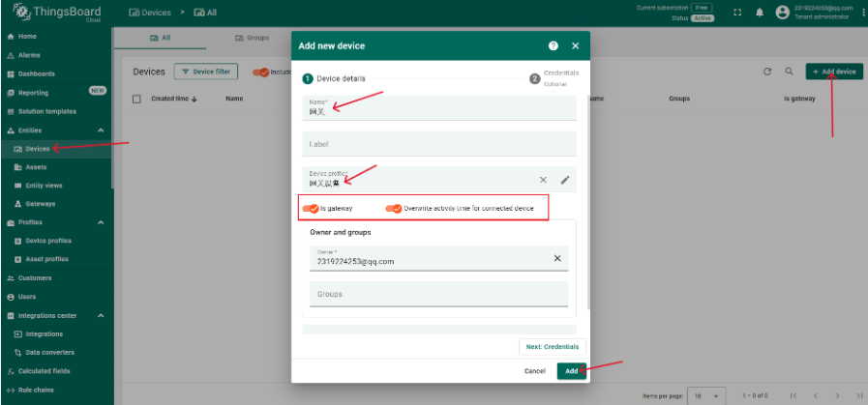This screenshot has width=868, height=405.
Task: Toggle fullscreen mode icon
Action: [737, 13]
